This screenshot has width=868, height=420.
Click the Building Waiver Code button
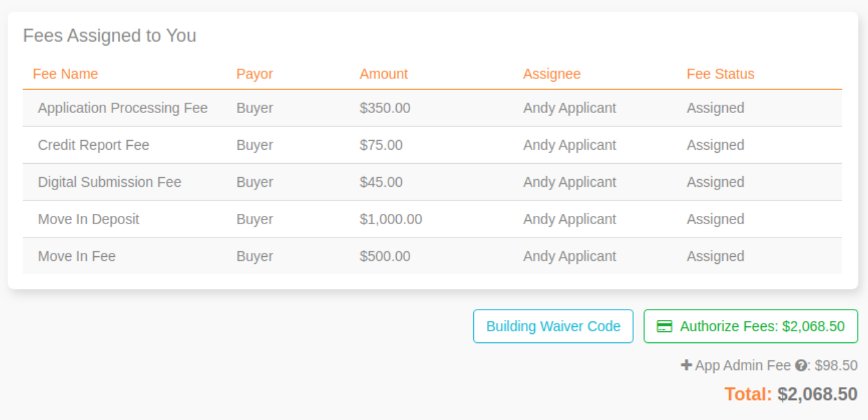click(x=553, y=326)
